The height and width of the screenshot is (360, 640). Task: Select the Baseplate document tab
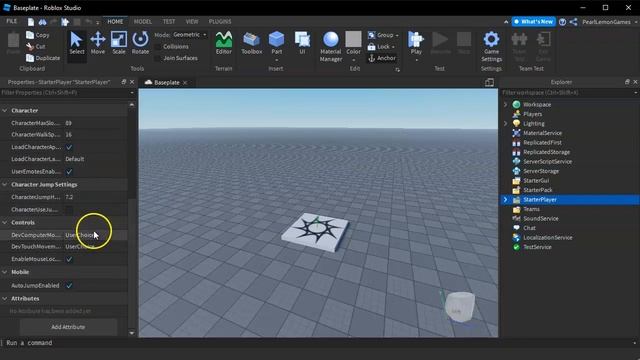coord(167,82)
